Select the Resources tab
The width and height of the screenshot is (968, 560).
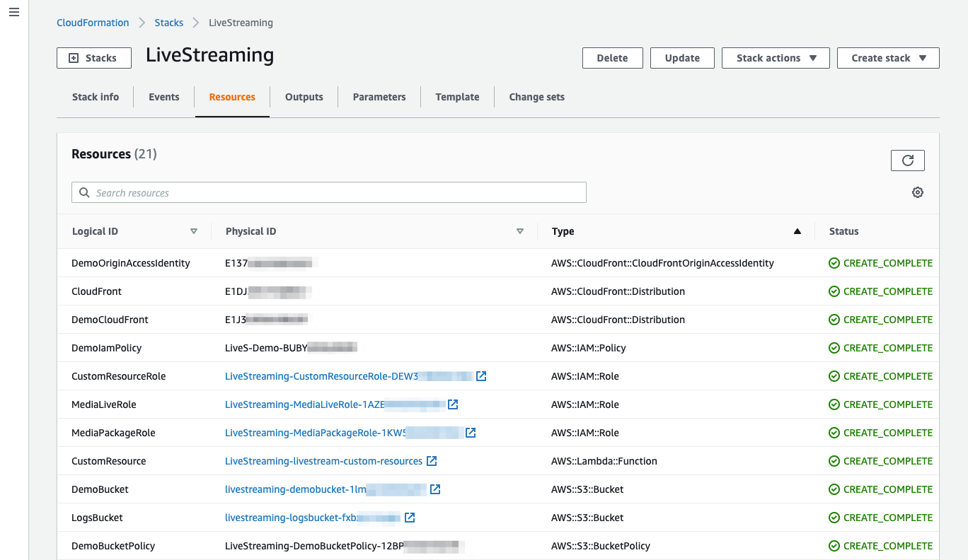coord(232,97)
